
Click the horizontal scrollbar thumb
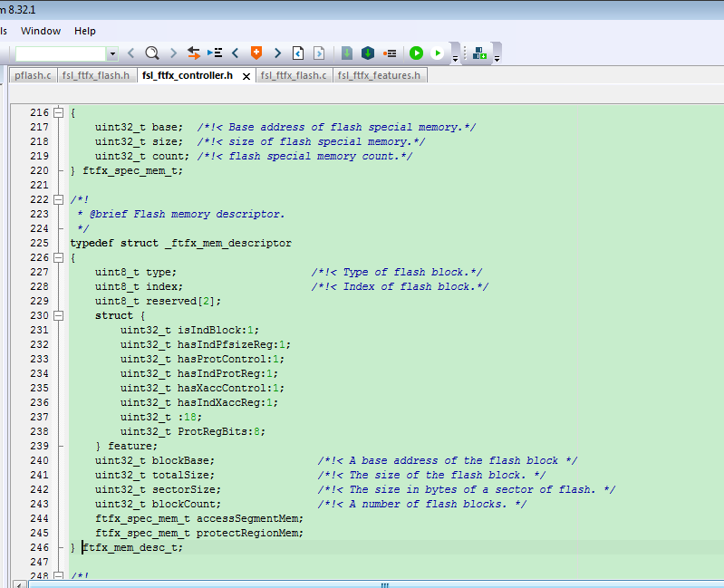click(384, 584)
